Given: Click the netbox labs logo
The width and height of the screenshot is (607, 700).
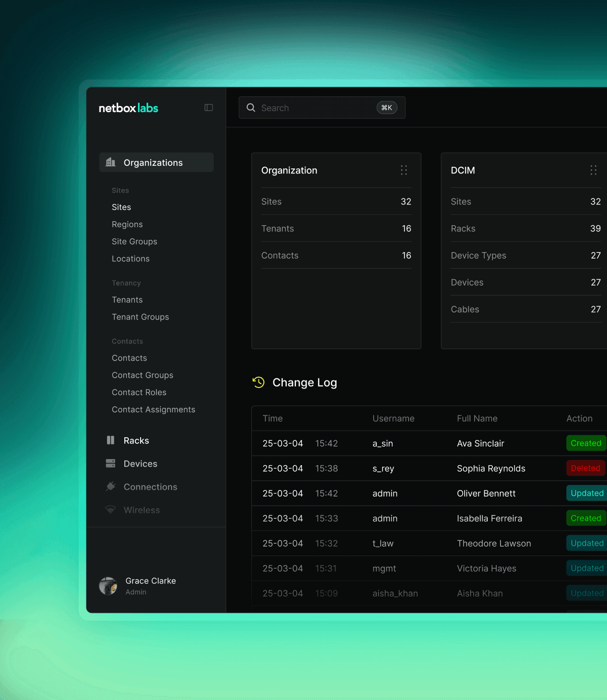Looking at the screenshot, I should (128, 108).
